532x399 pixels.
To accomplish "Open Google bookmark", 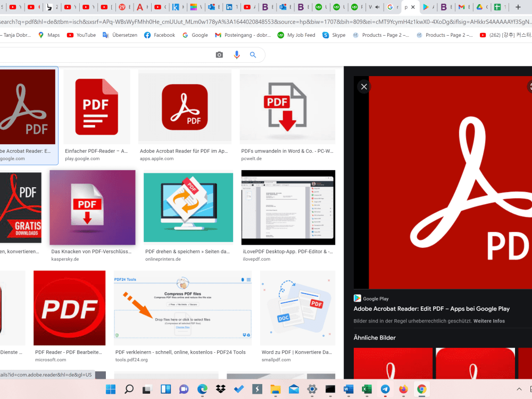I will pyautogui.click(x=195, y=35).
